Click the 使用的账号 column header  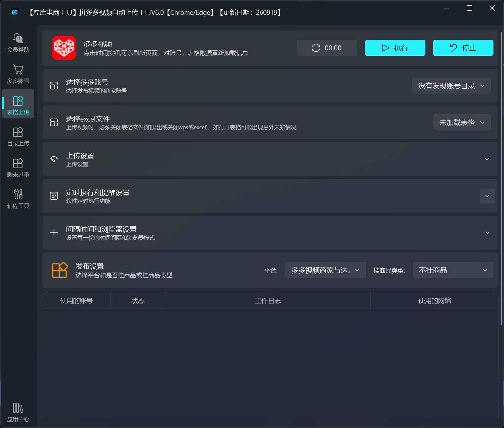point(76,301)
